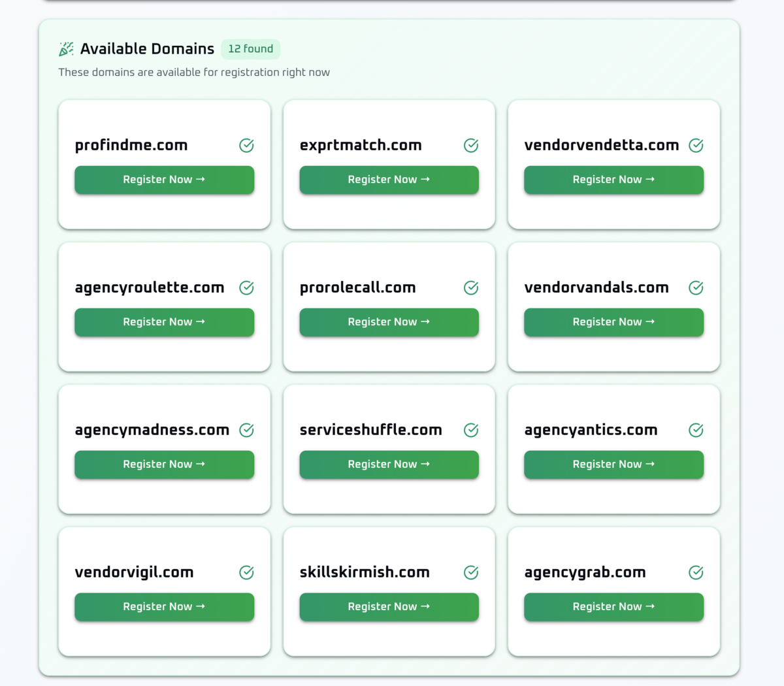The width and height of the screenshot is (784, 686).
Task: Click the check icon next to prorolecall.com
Action: pyautogui.click(x=471, y=288)
